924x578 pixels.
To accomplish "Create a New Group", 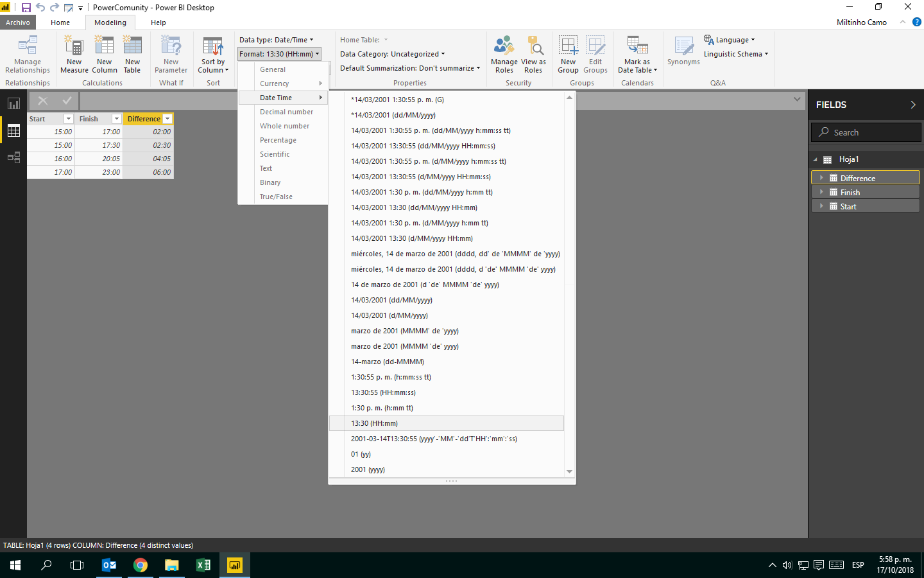I will pyautogui.click(x=569, y=55).
